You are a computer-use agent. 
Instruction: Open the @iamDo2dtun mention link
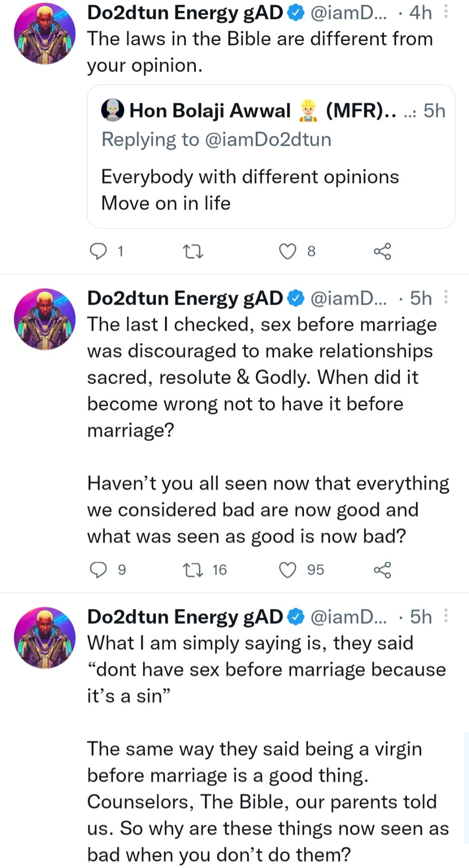[x=268, y=140]
